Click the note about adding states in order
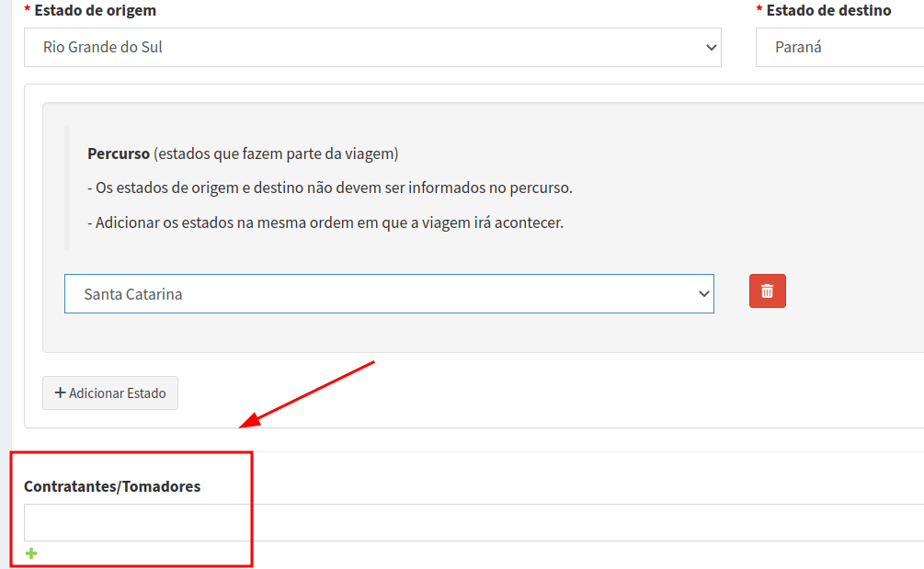This screenshot has height=569, width=924. pyautogui.click(x=325, y=222)
